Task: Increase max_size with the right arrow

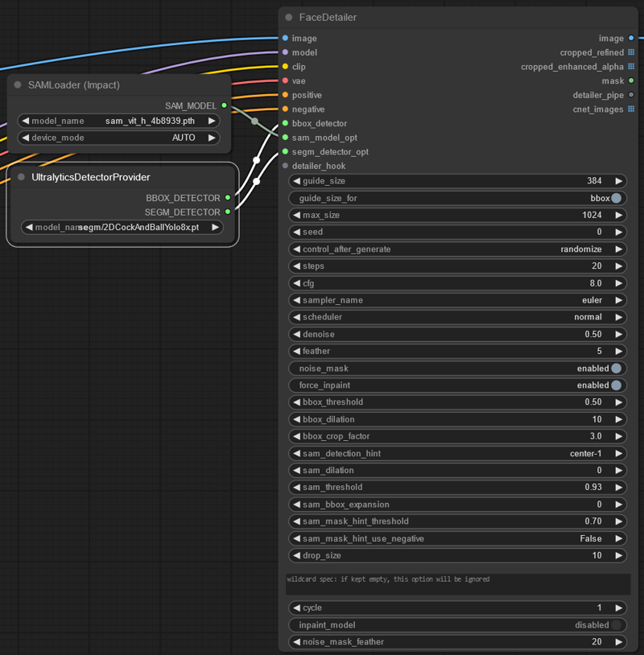Action: pos(618,215)
